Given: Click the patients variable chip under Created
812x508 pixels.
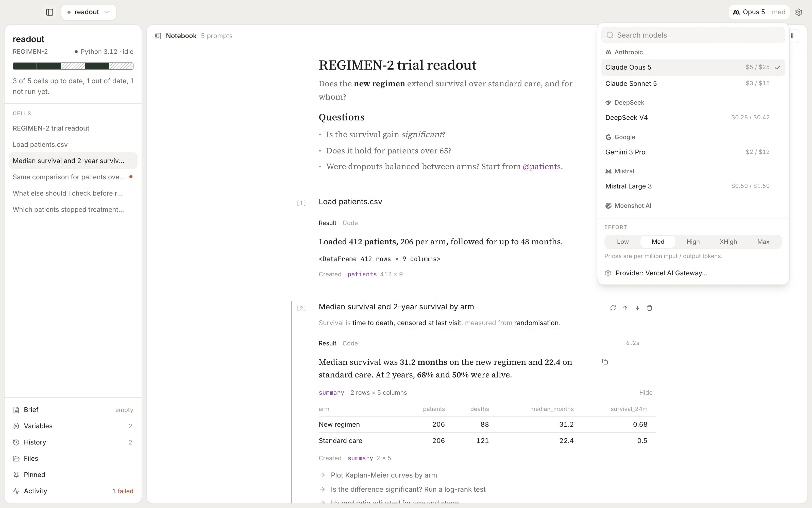Looking at the screenshot, I should [x=362, y=275].
